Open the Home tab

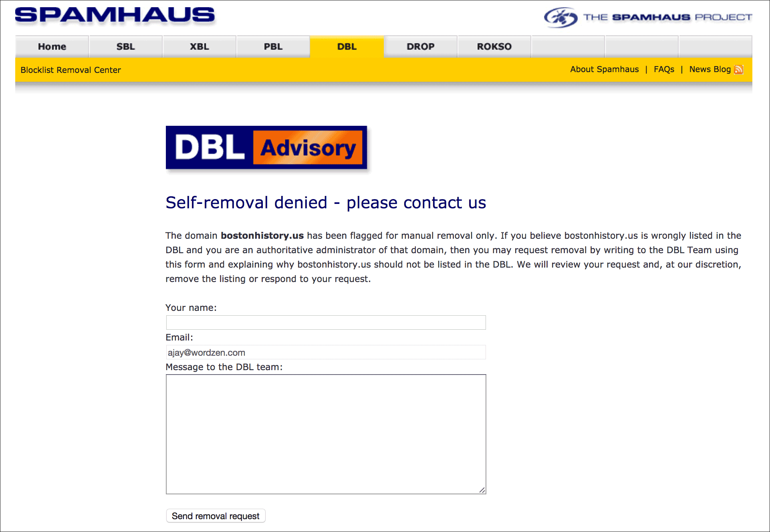(52, 46)
